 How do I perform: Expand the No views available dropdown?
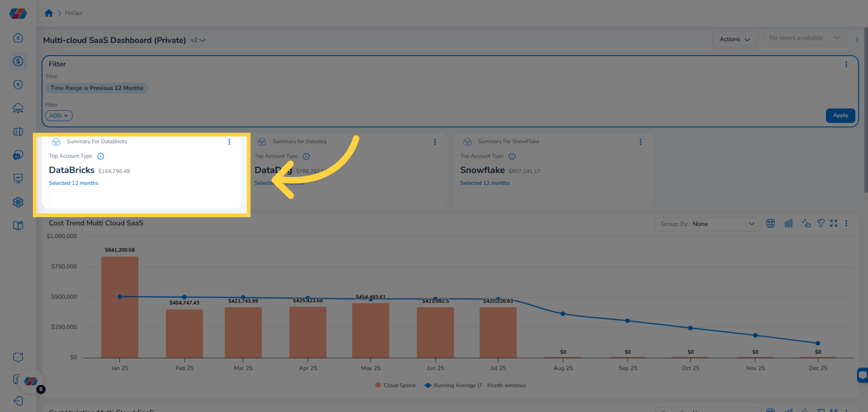coord(804,38)
